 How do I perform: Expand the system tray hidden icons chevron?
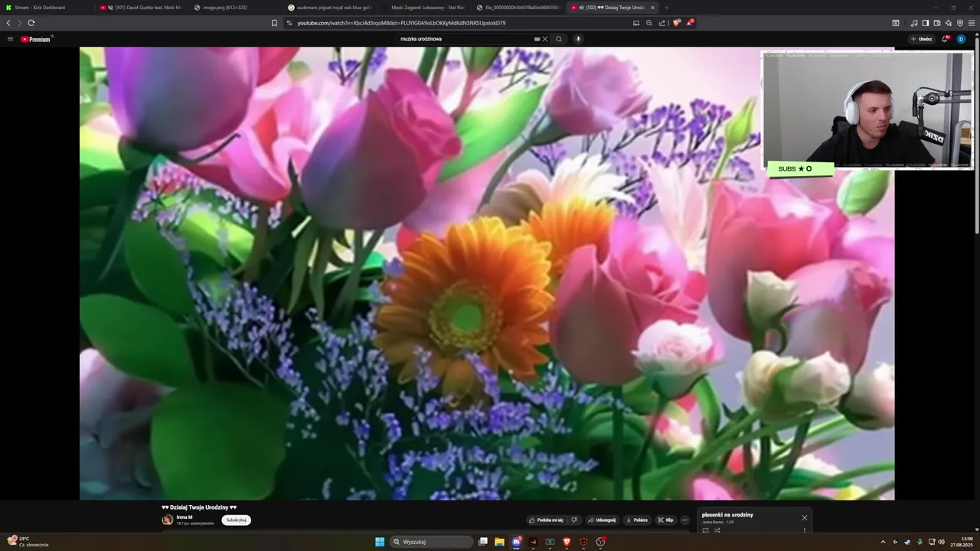(883, 542)
